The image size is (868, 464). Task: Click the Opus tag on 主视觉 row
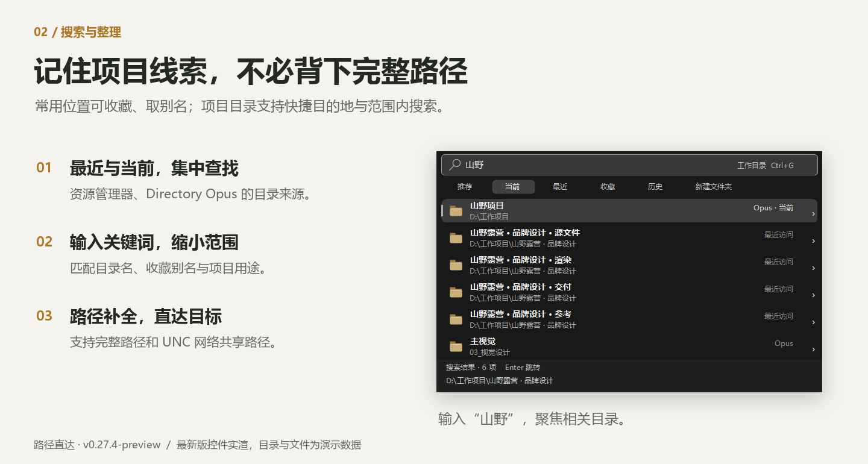coord(784,343)
